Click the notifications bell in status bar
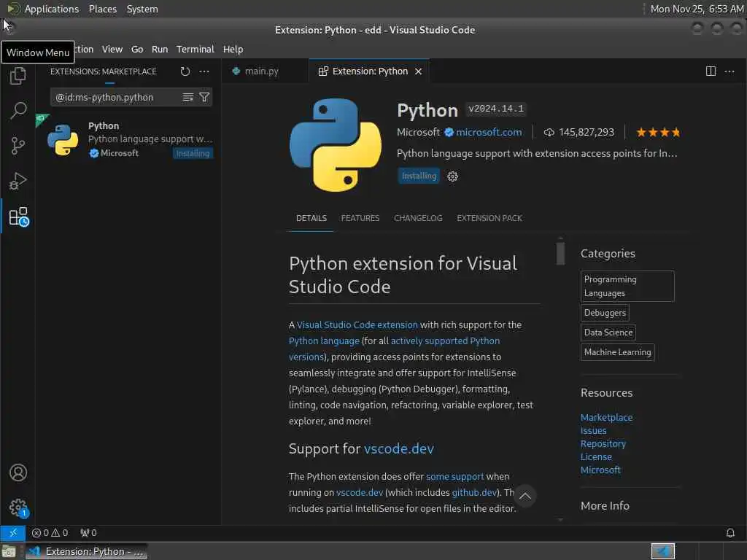 pyautogui.click(x=730, y=533)
